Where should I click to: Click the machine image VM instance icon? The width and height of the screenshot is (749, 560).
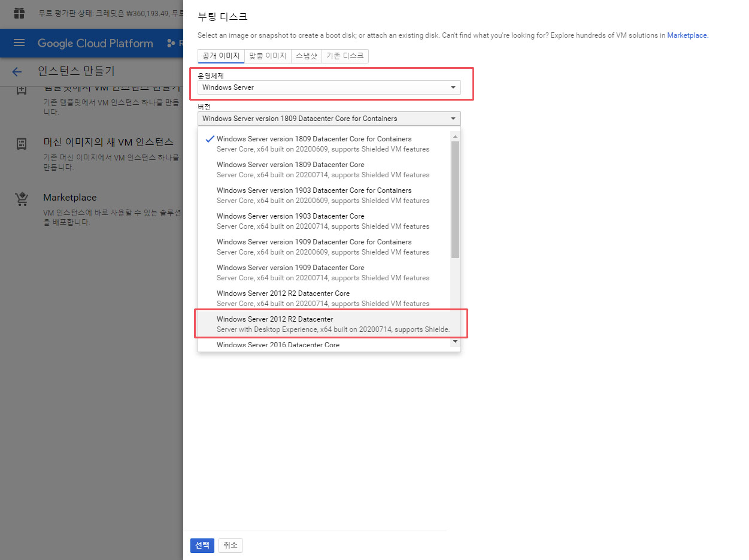coord(22,143)
